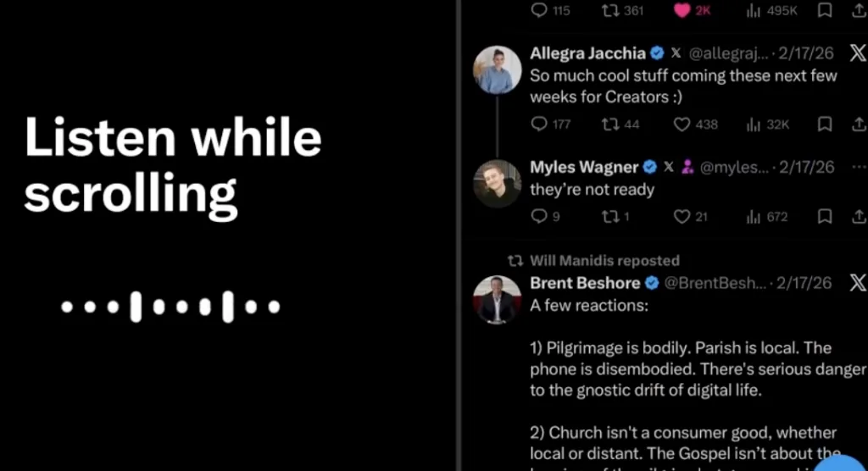Open Brent Beshore's avatar
Screen dimensions: 868x471
coord(497,299)
